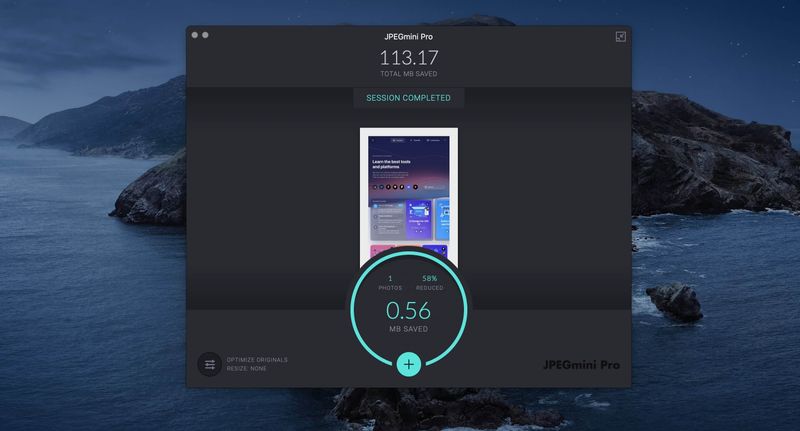Click the JPEGmini Pro window title

(x=409, y=37)
